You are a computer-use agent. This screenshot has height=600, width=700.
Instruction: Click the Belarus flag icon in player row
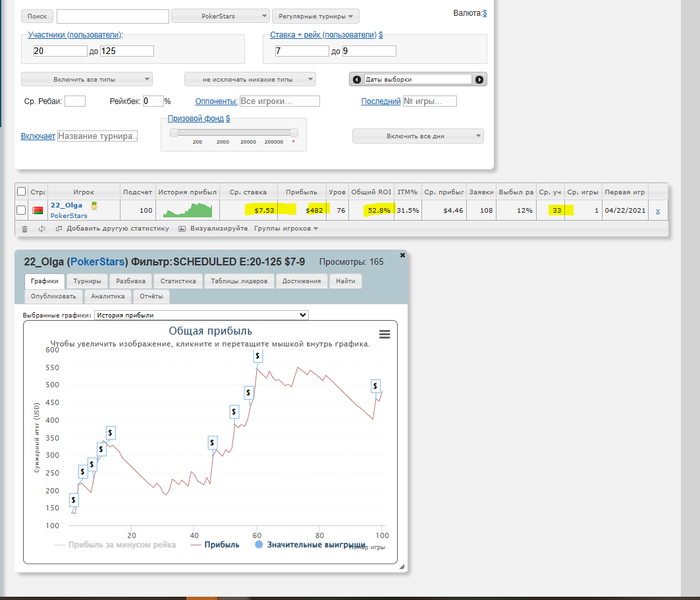tap(39, 210)
